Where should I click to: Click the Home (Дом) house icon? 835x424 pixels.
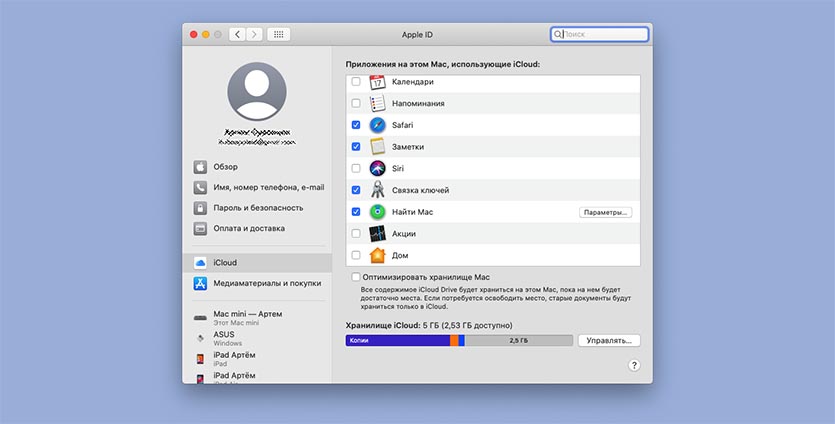click(377, 255)
